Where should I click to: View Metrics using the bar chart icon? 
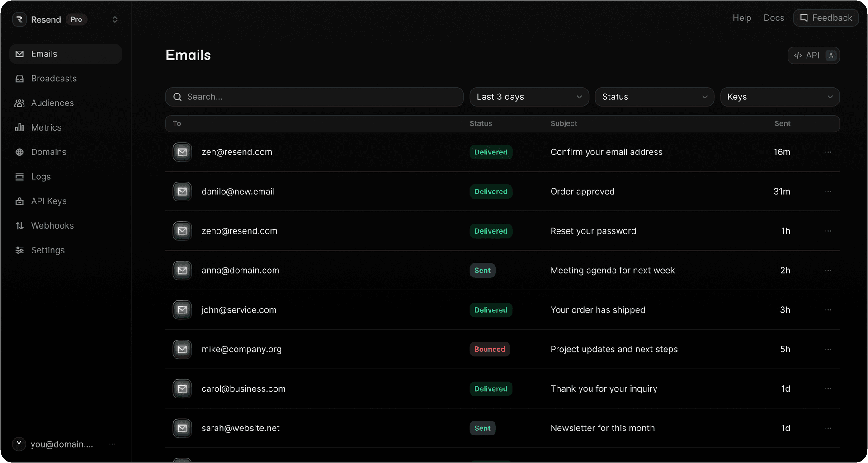(19, 127)
